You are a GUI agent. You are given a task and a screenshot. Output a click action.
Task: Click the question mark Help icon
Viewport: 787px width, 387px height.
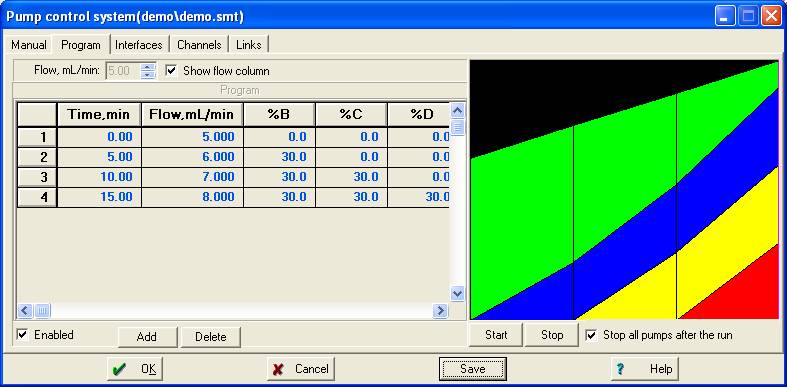(x=620, y=369)
